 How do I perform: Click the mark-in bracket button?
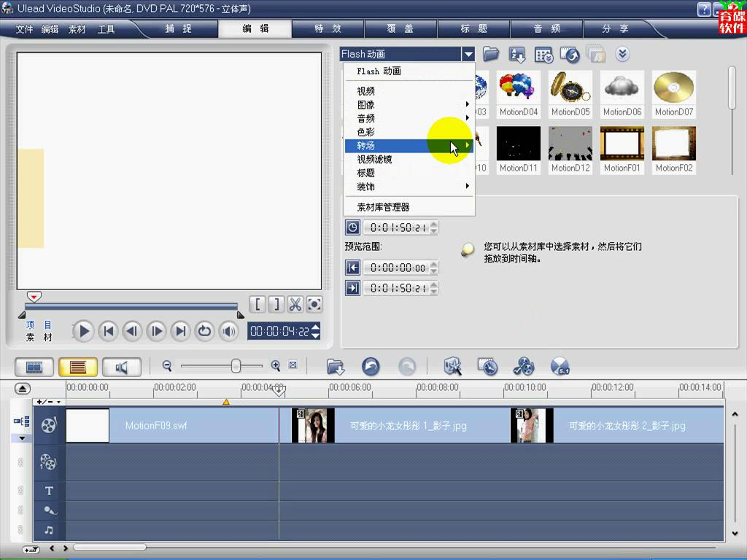point(258,304)
